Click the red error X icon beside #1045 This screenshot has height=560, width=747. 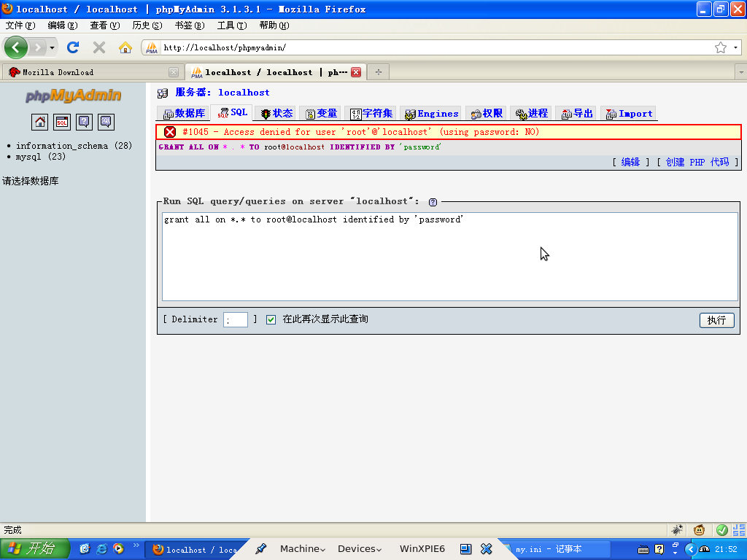[169, 132]
